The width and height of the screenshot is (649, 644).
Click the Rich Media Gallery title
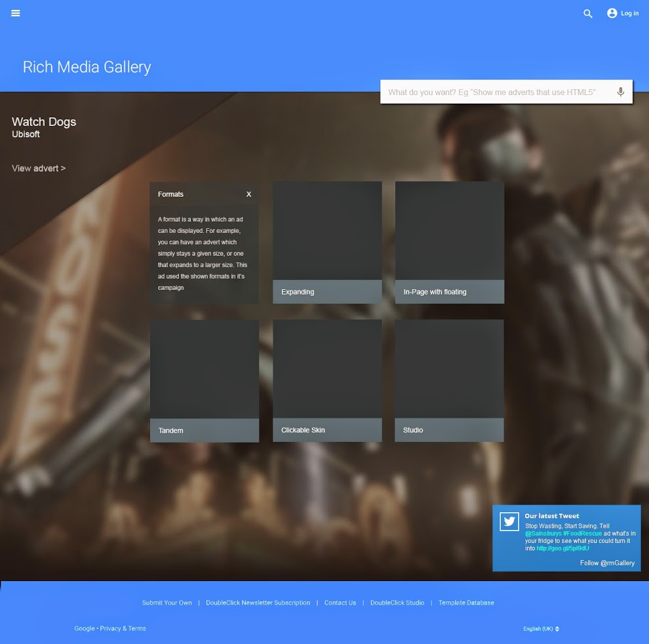tap(87, 67)
